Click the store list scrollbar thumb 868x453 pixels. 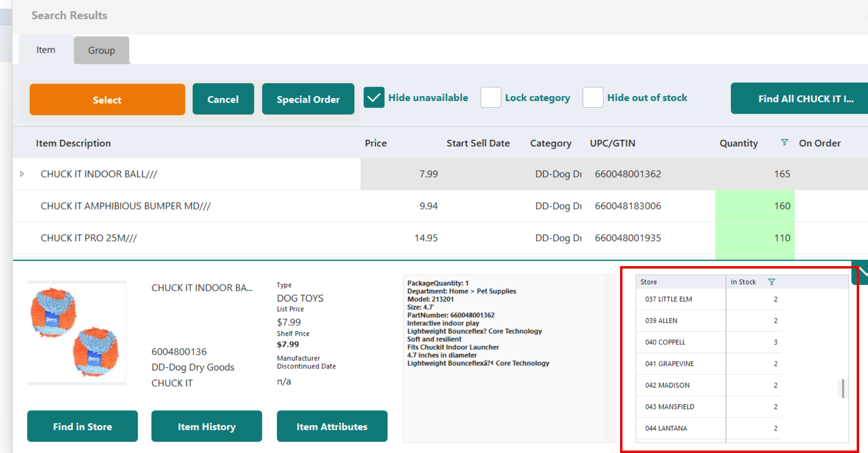tap(843, 388)
